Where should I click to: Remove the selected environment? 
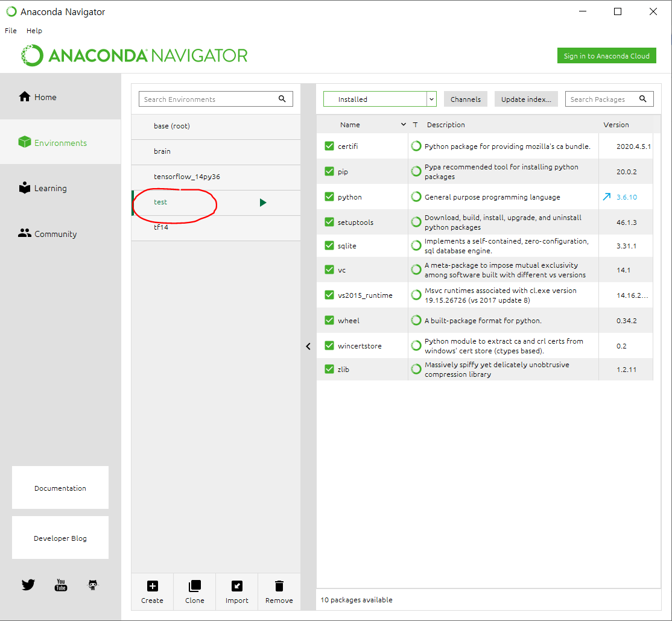(279, 592)
